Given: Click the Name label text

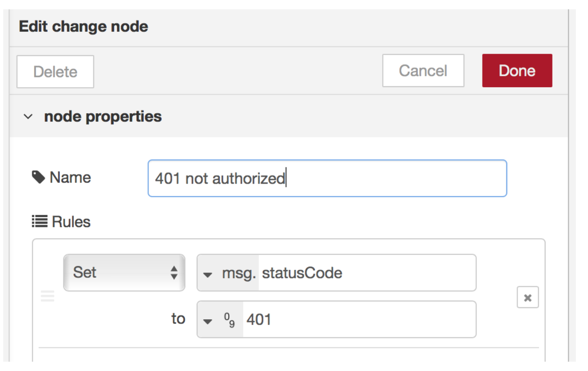Looking at the screenshot, I should (x=70, y=178).
